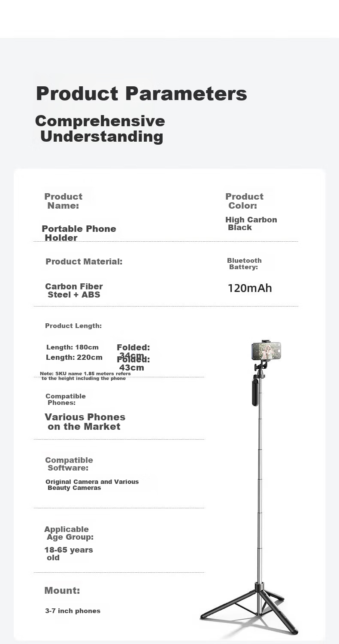
Task: Click the Length: 180cm entry
Action: tap(73, 347)
